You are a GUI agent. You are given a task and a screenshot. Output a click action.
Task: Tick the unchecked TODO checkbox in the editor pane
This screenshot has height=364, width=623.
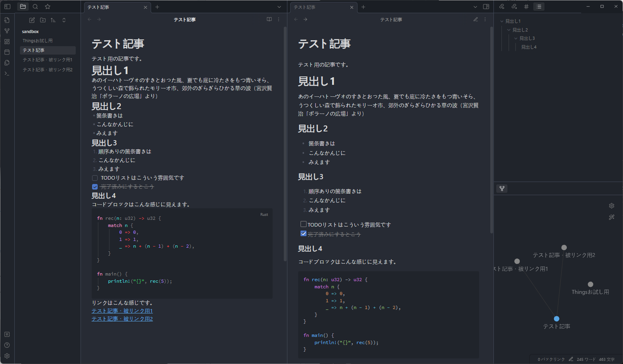pyautogui.click(x=95, y=178)
